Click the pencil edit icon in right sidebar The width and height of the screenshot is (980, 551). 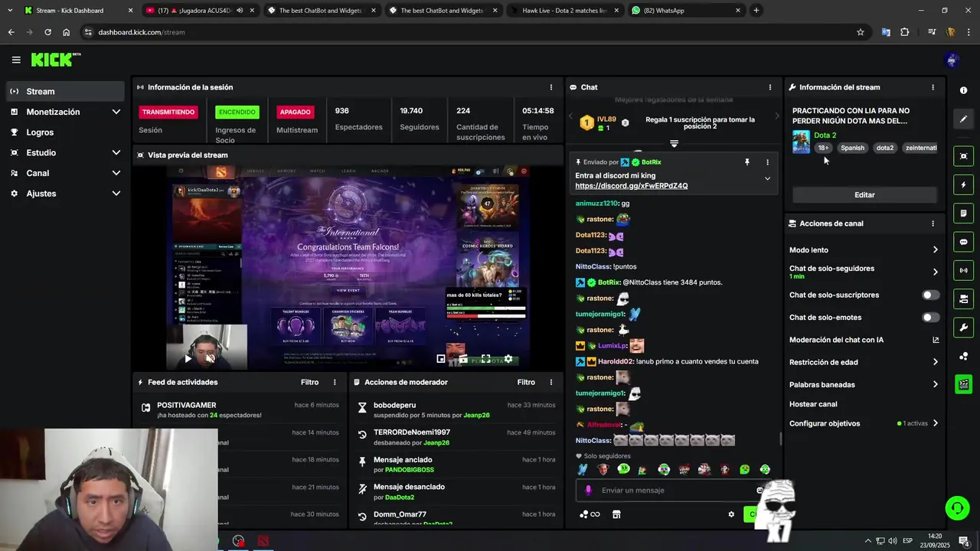click(963, 119)
